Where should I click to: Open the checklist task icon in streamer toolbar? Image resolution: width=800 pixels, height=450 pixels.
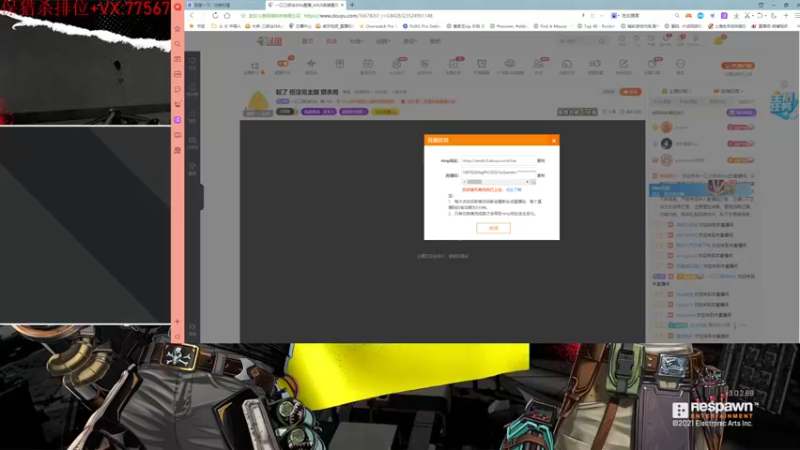pyautogui.click(x=453, y=64)
